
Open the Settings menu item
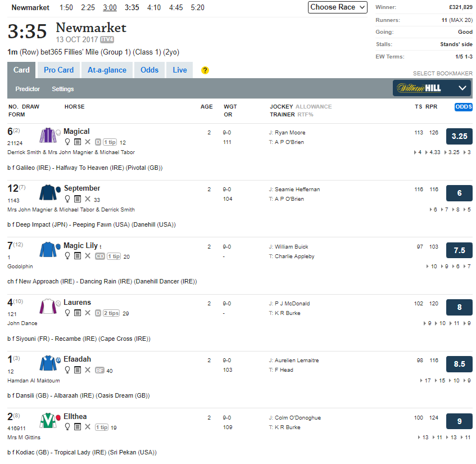63,89
